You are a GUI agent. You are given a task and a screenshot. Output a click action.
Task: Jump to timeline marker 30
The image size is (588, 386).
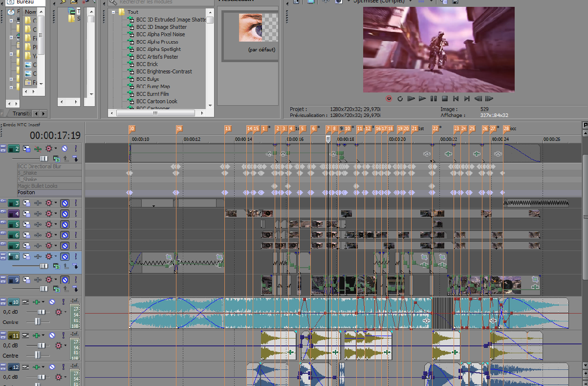click(x=131, y=129)
